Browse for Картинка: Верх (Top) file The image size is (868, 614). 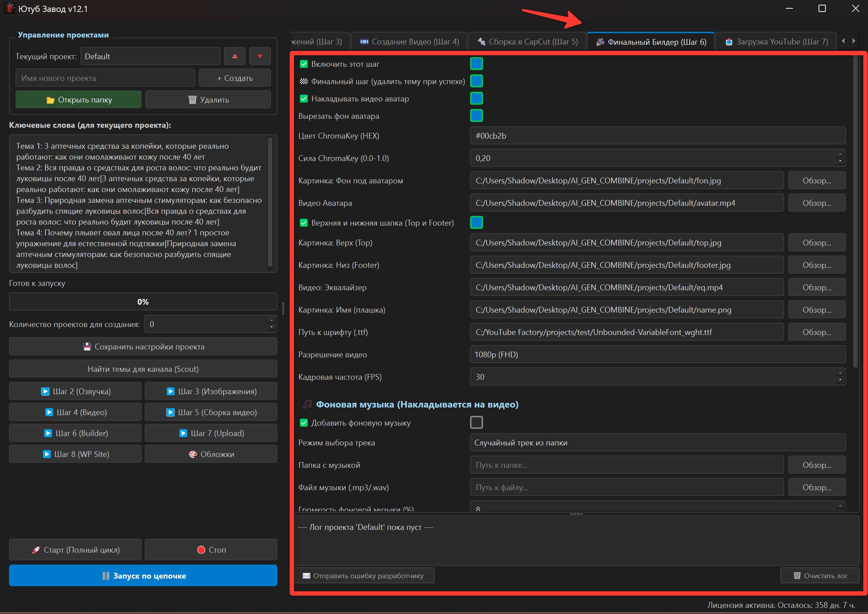coord(816,243)
